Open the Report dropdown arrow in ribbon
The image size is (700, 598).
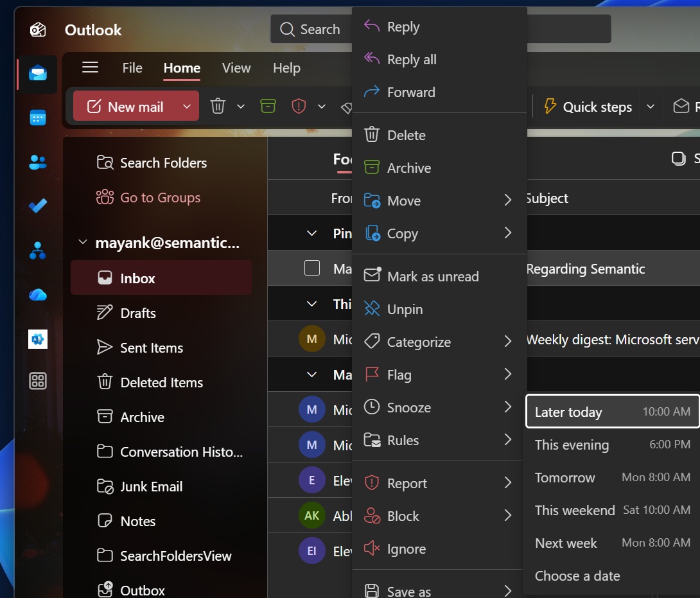coord(322,106)
